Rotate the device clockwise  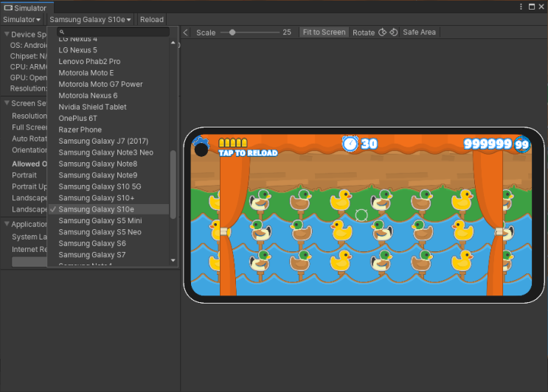pos(382,32)
